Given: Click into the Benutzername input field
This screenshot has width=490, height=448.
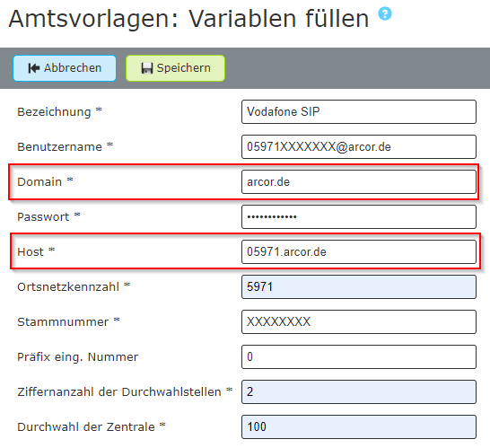Looking at the screenshot, I should (x=359, y=146).
